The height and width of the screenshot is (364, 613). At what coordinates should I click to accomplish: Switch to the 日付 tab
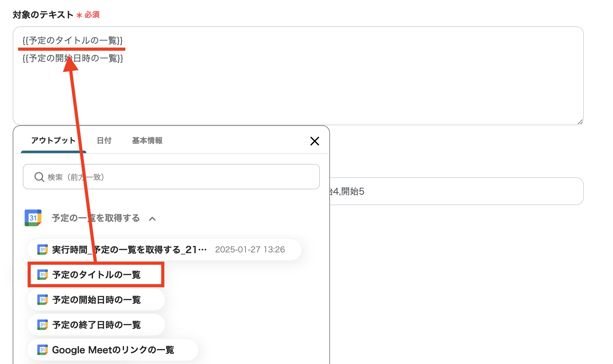point(104,140)
